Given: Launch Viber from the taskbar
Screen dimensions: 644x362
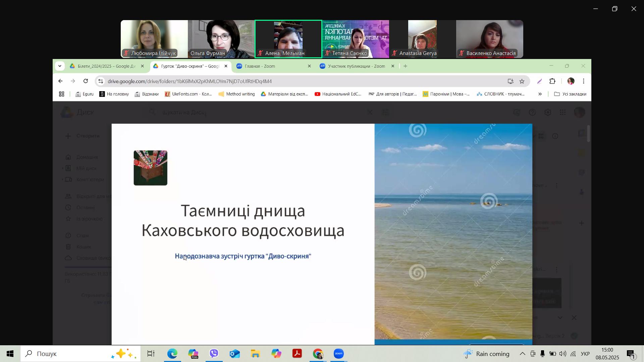Looking at the screenshot, I should (x=214, y=353).
